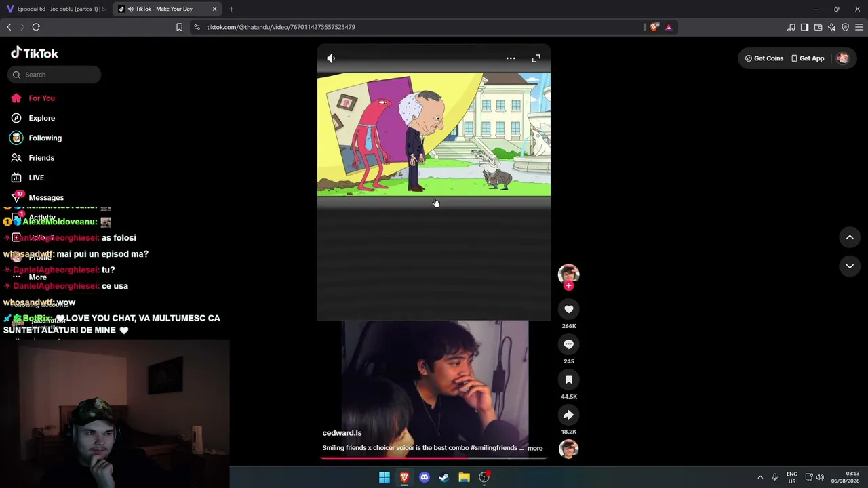Show hidden system tray icons
This screenshot has width=868, height=488.
click(760, 477)
